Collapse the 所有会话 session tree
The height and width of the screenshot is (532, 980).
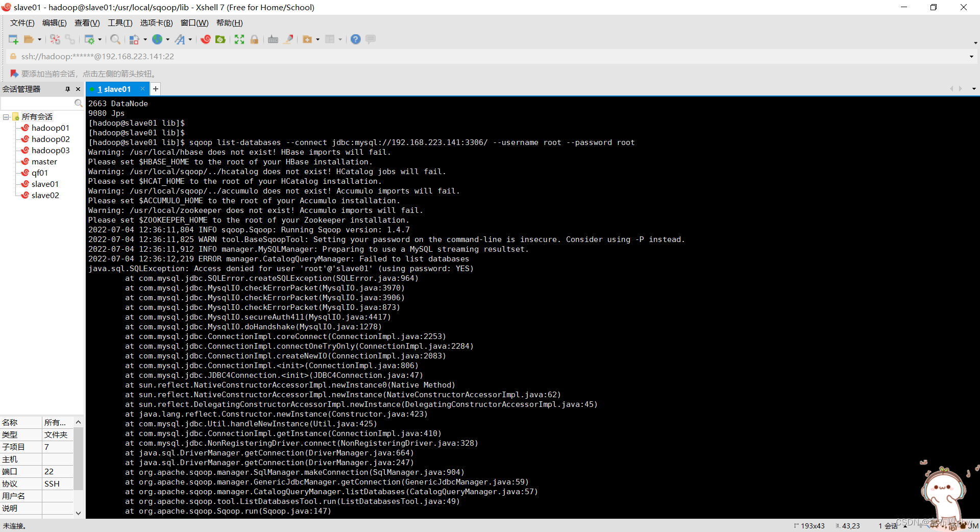[7, 116]
